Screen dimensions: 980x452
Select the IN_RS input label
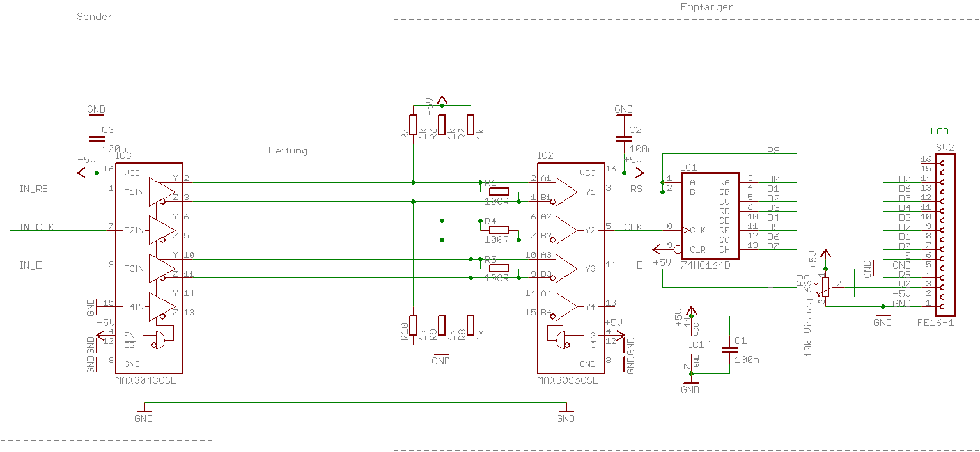coord(34,189)
